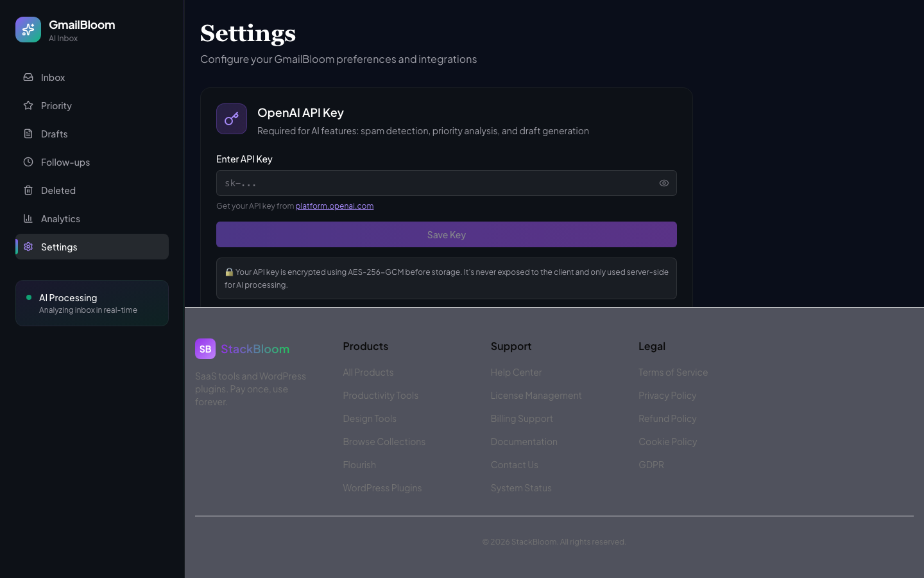Click the GmailBloom logo icon
Viewport: 924px width, 578px height.
click(x=28, y=30)
